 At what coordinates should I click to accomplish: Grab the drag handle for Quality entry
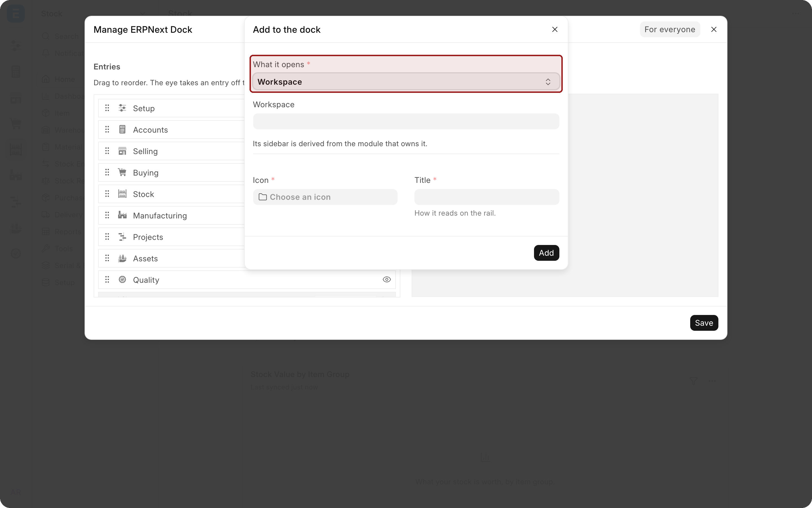(107, 279)
